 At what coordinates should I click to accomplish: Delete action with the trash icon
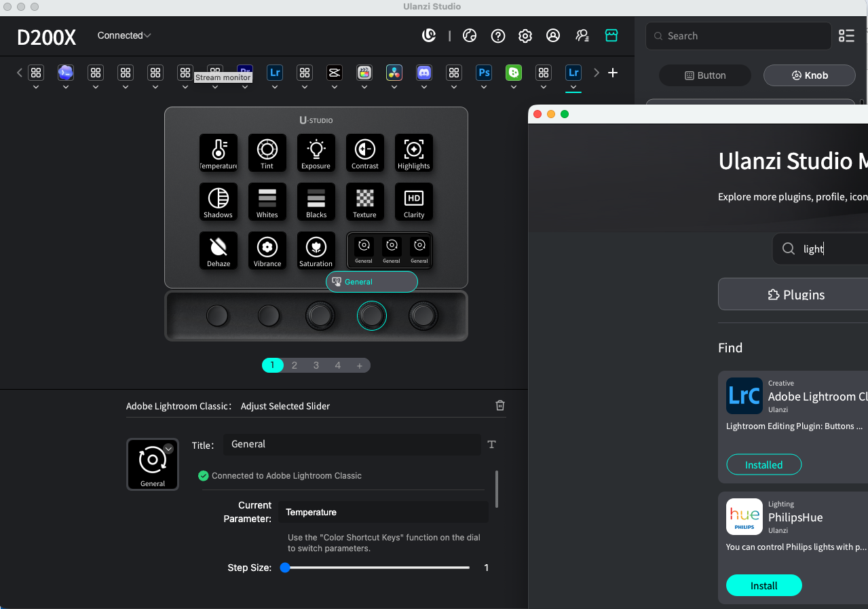click(x=500, y=405)
